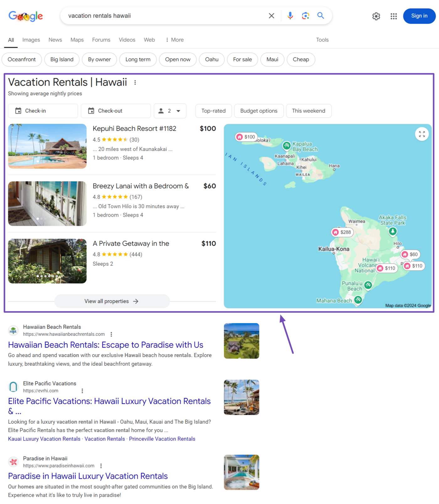439x504 pixels.
Task: Click the Paradise in Hawaii favicon
Action: click(x=13, y=462)
